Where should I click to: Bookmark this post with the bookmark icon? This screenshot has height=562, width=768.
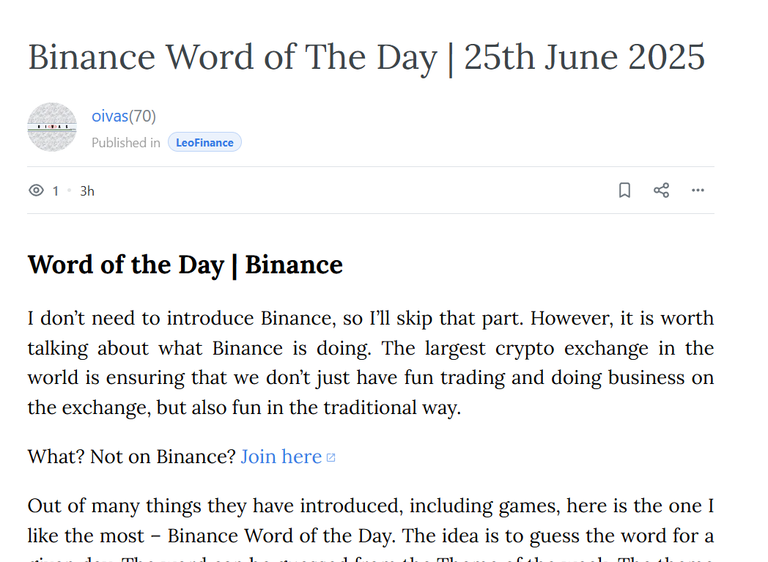[x=624, y=190]
